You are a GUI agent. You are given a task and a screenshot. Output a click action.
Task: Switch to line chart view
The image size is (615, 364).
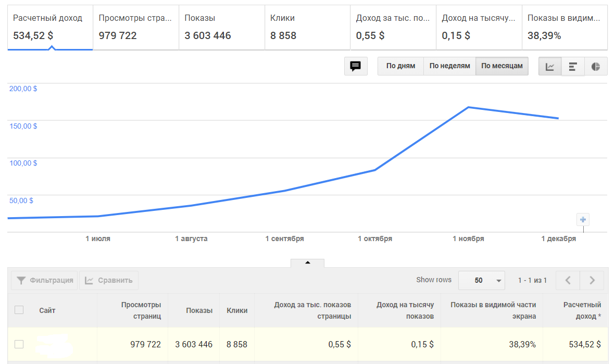(550, 66)
